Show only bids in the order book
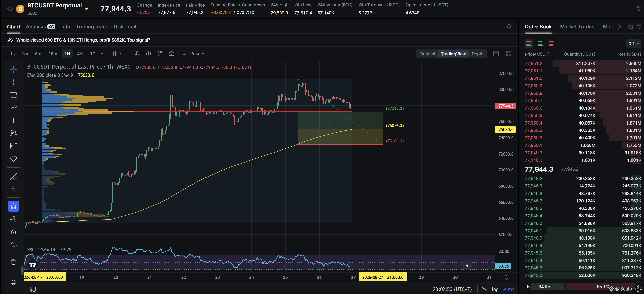The image size is (644, 294). [540, 44]
